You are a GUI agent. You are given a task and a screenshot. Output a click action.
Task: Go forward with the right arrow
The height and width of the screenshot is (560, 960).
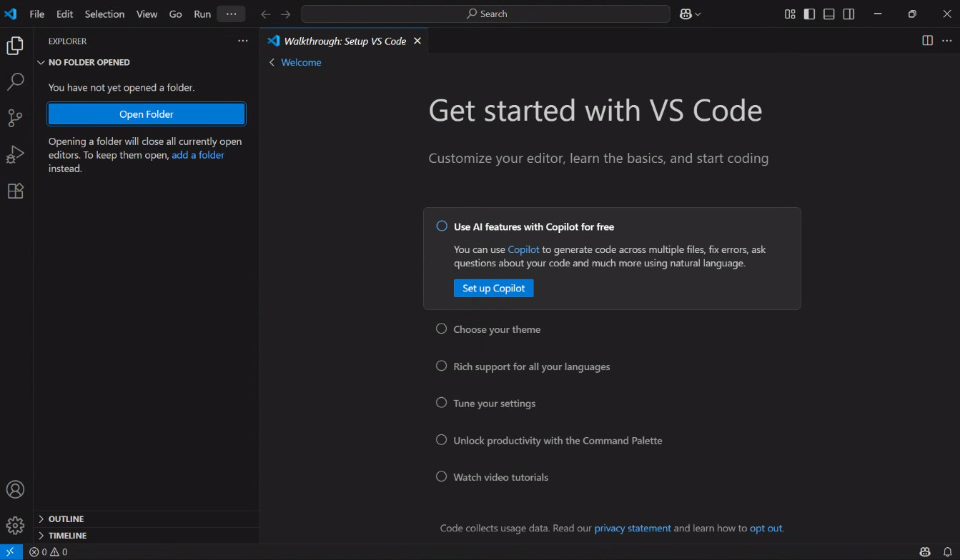coord(286,14)
